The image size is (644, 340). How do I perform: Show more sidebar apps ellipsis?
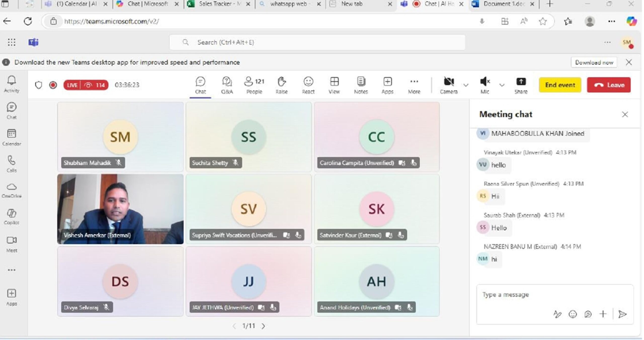coord(12,270)
